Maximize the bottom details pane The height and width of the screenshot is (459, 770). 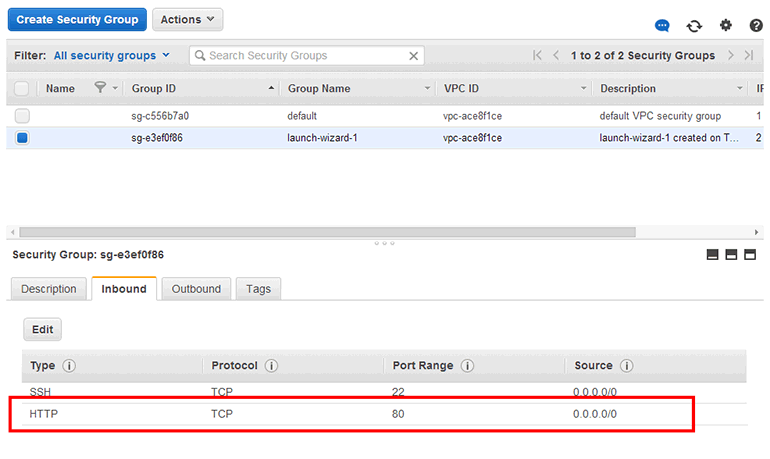pyautogui.click(x=750, y=255)
